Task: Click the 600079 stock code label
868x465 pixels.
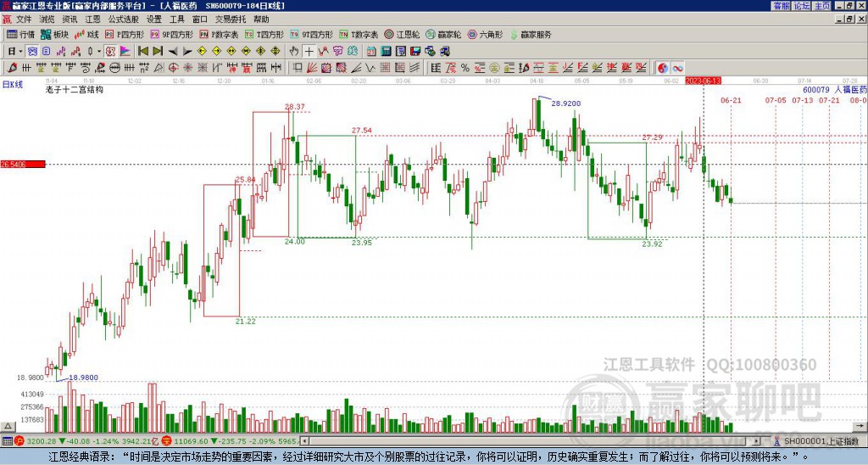Action: (x=816, y=90)
